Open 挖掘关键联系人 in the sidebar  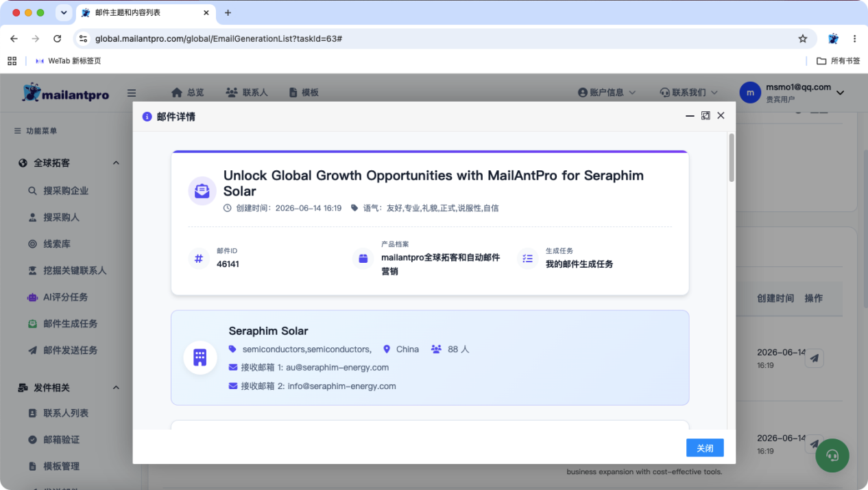[x=67, y=270]
